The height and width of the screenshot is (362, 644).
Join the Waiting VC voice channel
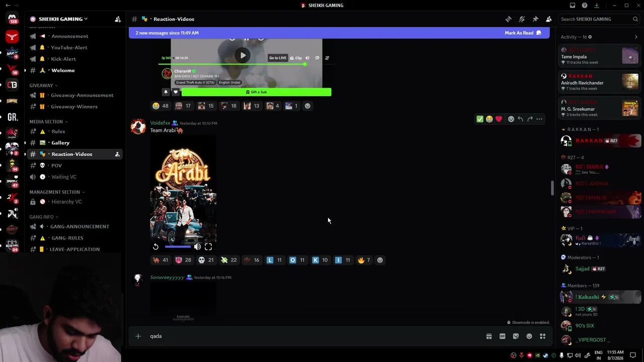pyautogui.click(x=74, y=177)
